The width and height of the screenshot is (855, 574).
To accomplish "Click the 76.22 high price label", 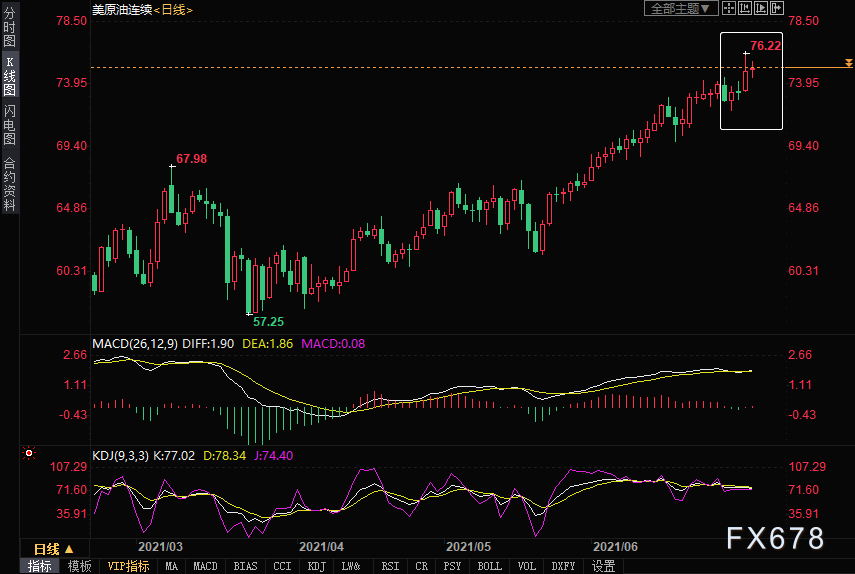I will click(765, 46).
